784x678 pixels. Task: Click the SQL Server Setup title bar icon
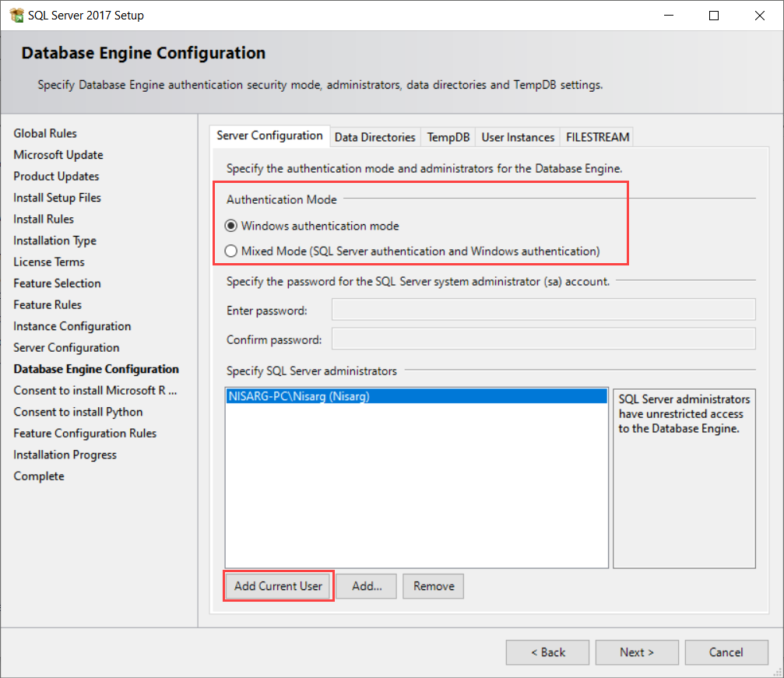point(16,16)
